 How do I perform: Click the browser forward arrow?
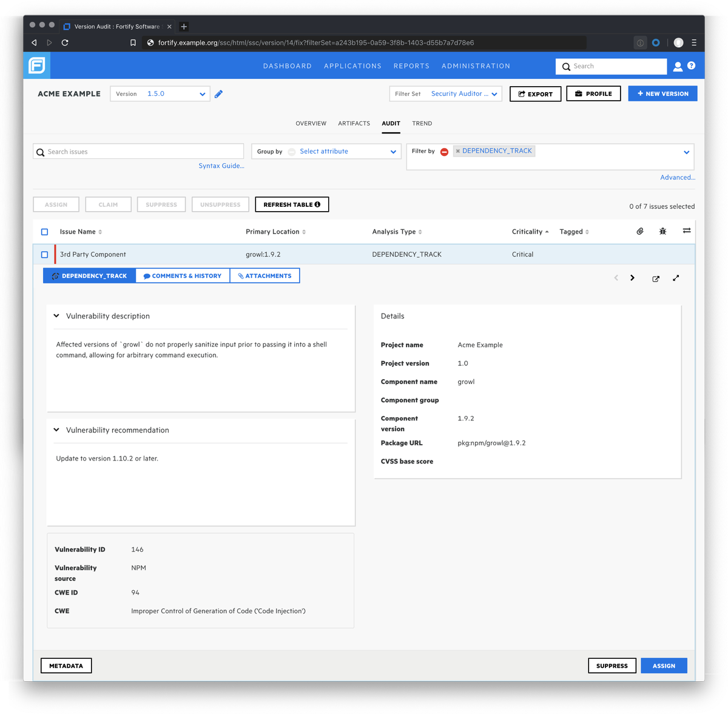(49, 42)
